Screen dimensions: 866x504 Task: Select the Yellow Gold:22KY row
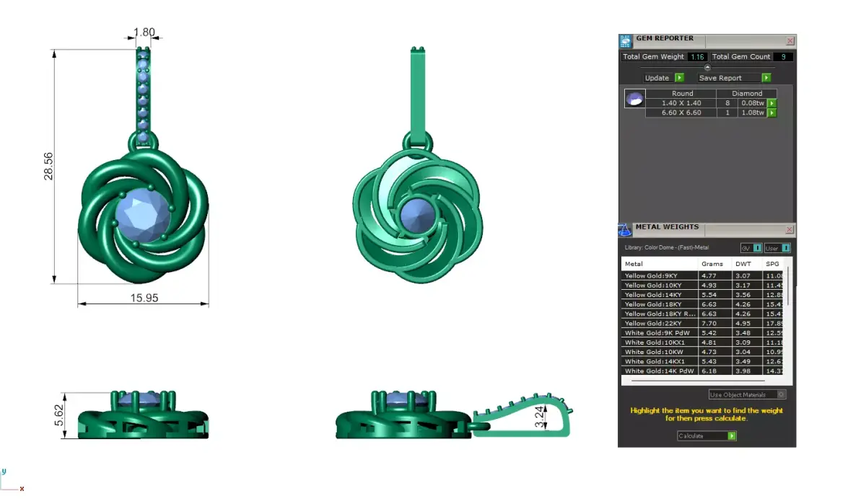click(x=703, y=323)
